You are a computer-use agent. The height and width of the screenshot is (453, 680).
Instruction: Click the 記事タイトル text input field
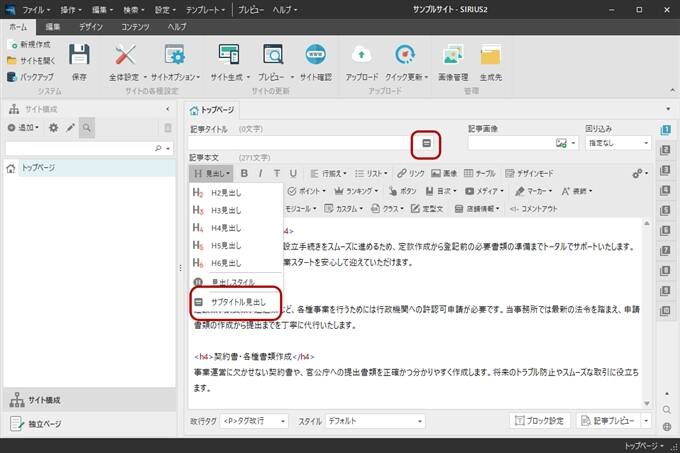click(x=300, y=144)
